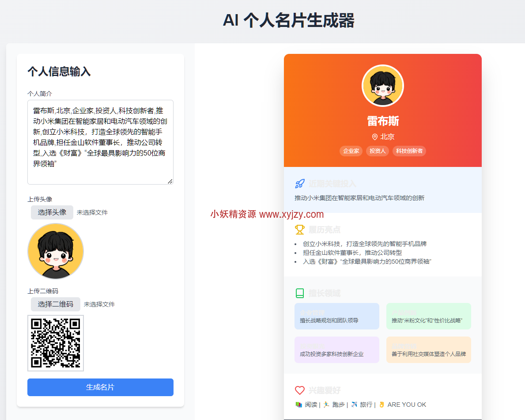The image size is (525, 420).
Task: Click the text 推动小米集团在智能家居和电动汽车领域的创新
Action: click(359, 198)
